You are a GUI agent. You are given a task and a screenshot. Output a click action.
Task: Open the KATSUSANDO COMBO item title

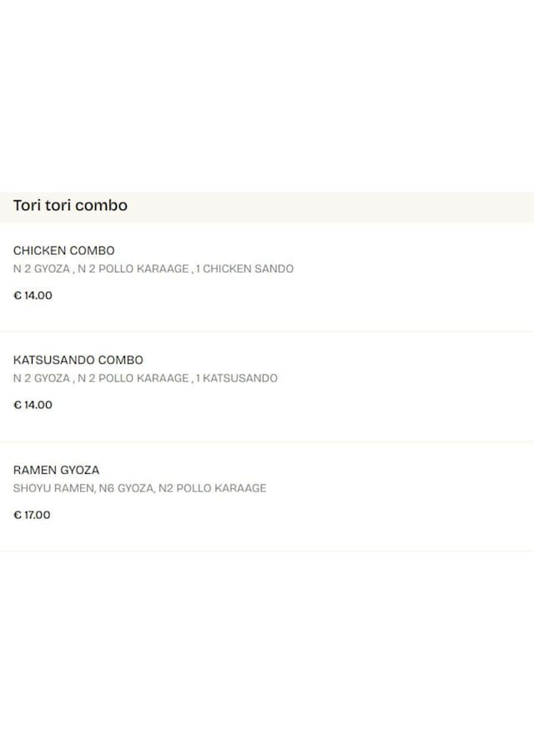click(78, 360)
